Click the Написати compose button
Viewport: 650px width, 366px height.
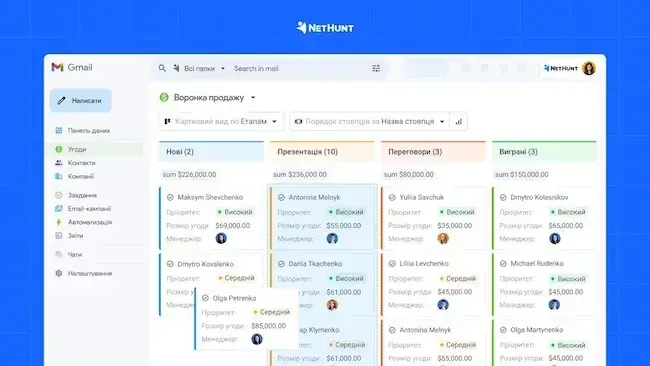click(x=80, y=100)
